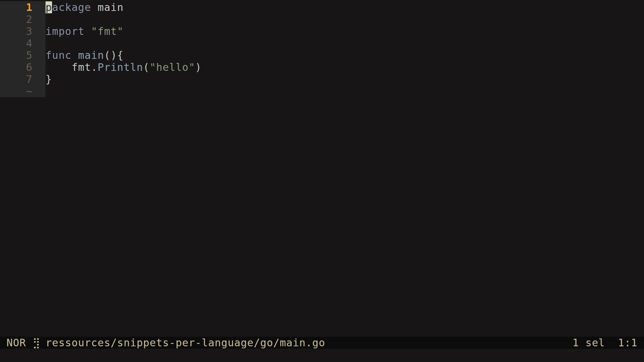Place cursor on "main" after package

[110, 7]
